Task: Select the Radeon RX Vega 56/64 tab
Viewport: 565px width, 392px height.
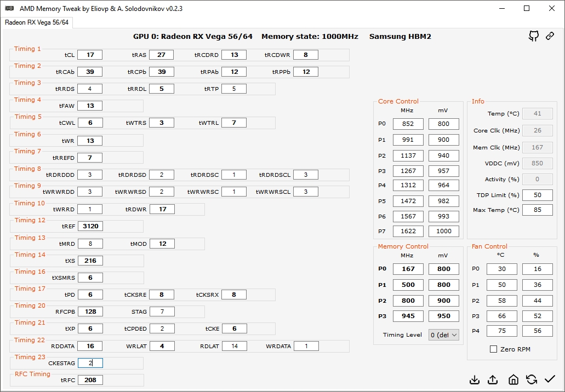Action: click(36, 22)
